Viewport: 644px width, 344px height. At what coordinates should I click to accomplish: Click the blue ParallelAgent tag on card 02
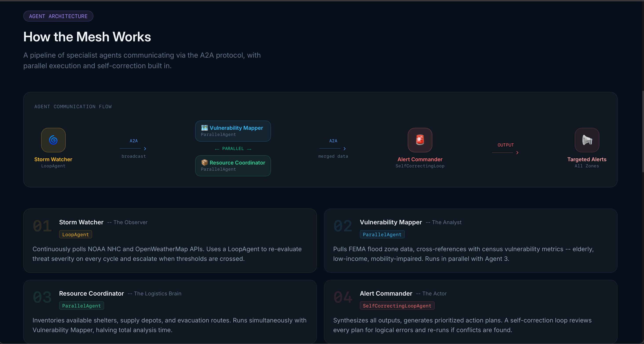click(382, 234)
